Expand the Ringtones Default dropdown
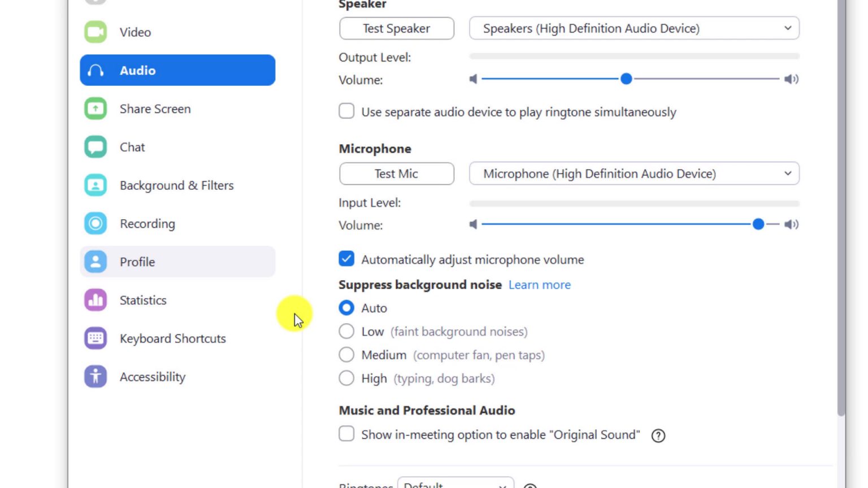868x488 pixels. click(x=455, y=485)
